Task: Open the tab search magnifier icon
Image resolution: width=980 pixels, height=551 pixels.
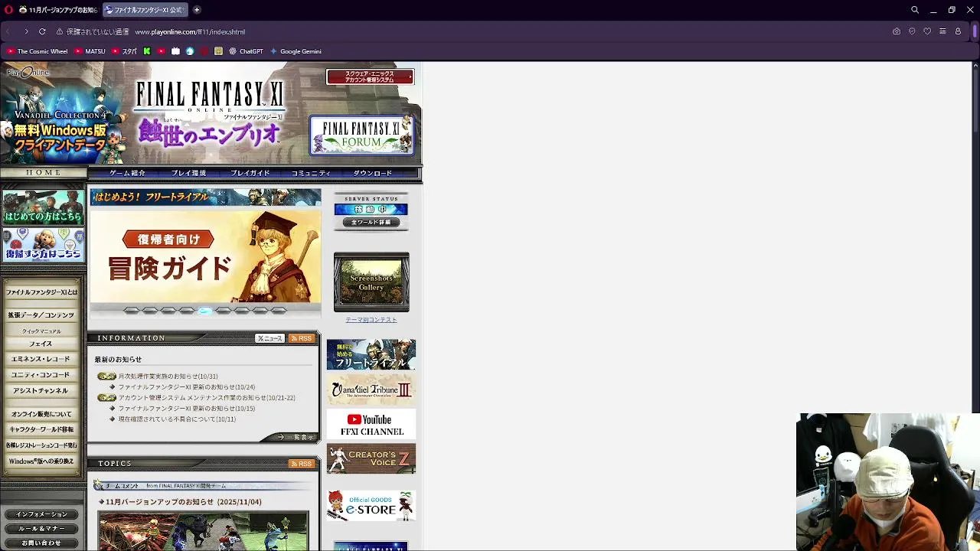Action: pos(915,10)
